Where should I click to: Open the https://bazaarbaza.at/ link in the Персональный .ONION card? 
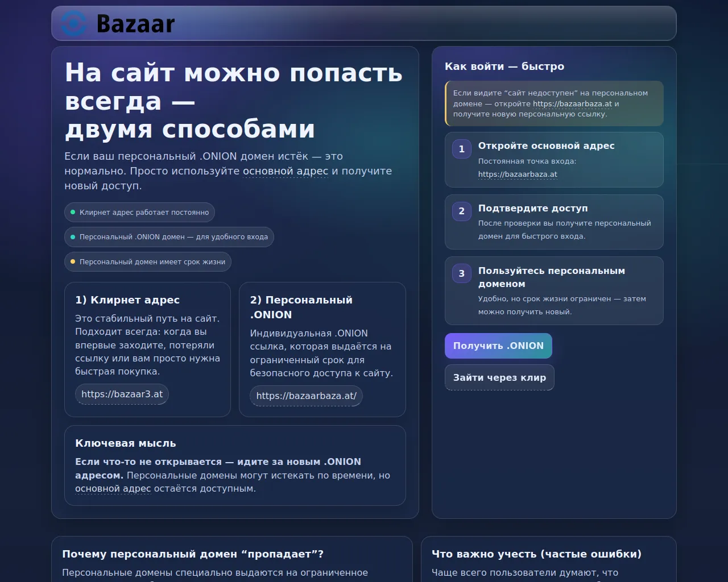[x=306, y=396]
